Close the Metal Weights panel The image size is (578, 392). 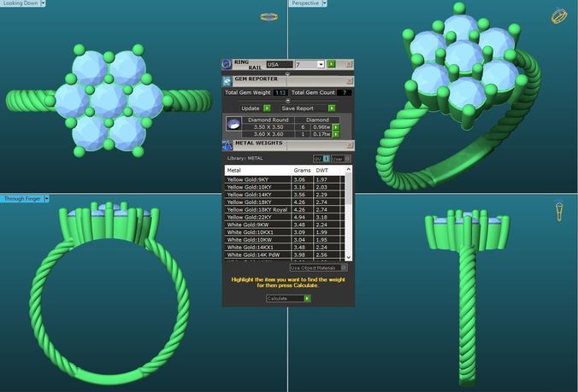tap(350, 146)
